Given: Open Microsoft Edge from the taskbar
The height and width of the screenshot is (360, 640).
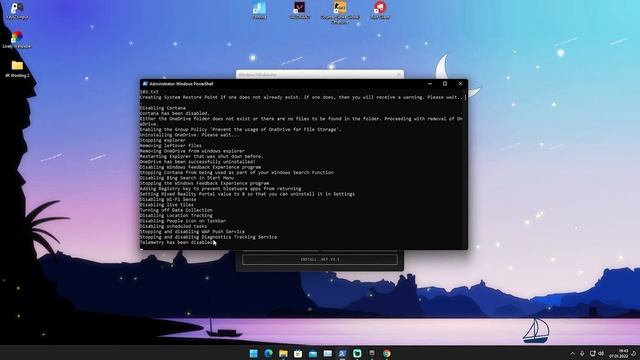Looking at the screenshot, I should (268, 353).
